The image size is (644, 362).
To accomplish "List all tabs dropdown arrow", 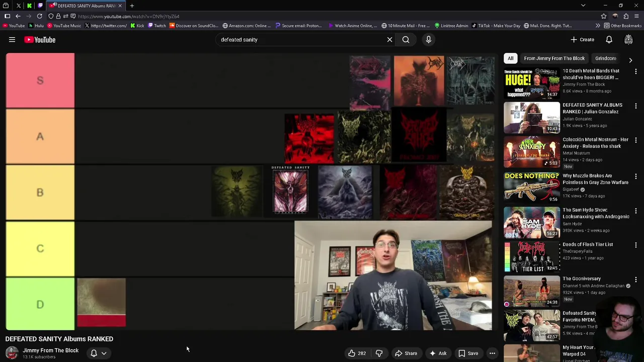I will click(583, 6).
